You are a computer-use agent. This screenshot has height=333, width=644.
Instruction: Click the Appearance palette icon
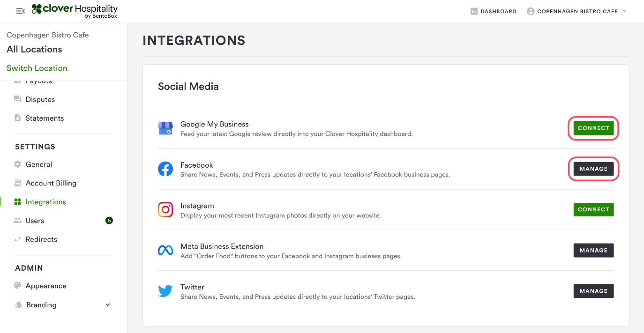[x=18, y=286]
